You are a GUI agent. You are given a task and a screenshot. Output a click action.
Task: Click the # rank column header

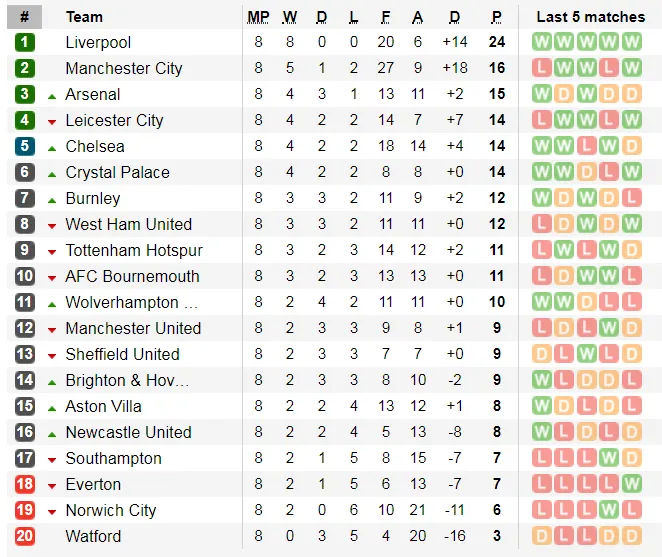(25, 17)
